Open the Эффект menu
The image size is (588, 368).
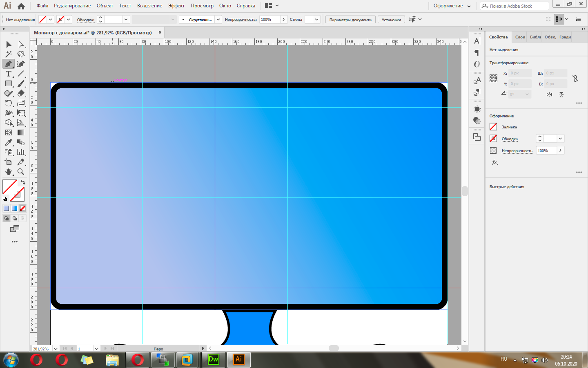176,6
